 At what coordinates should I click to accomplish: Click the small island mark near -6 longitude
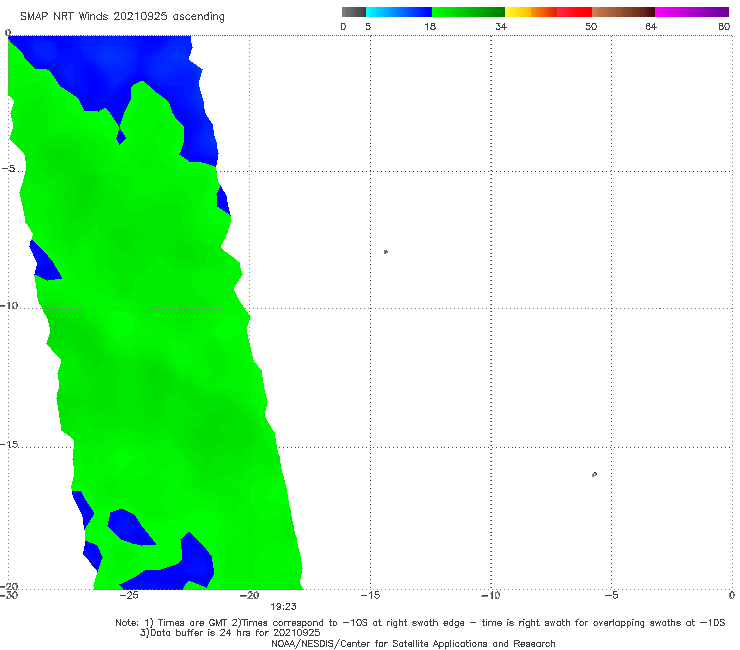594,474
